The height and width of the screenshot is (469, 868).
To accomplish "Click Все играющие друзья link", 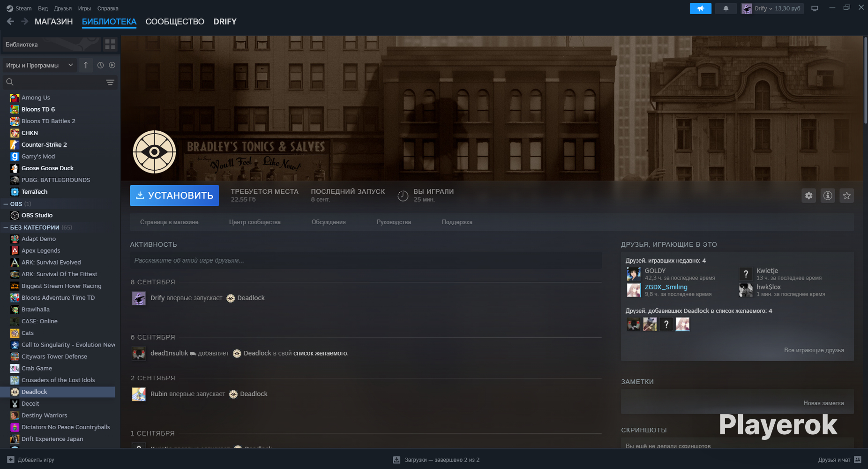I will (814, 350).
